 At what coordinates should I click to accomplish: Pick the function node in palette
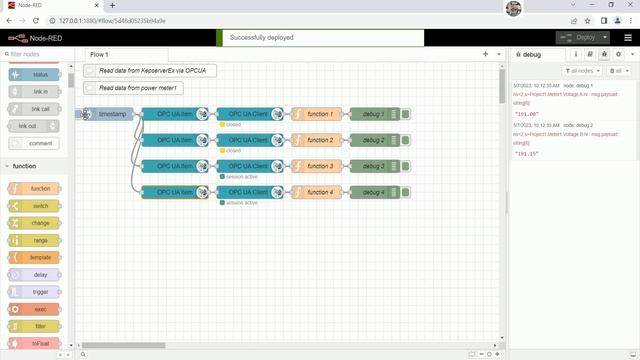pyautogui.click(x=34, y=189)
